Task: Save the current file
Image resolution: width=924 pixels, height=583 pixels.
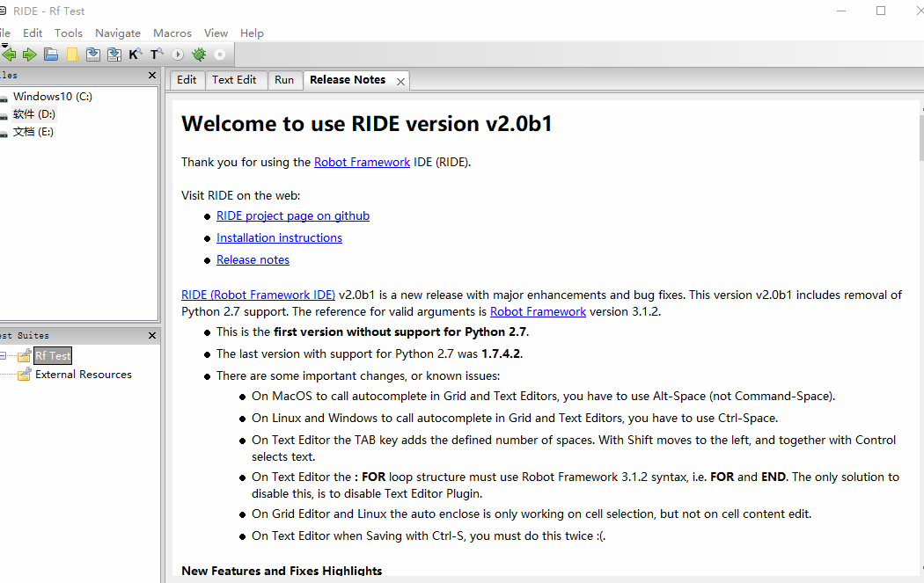Action: tap(93, 55)
